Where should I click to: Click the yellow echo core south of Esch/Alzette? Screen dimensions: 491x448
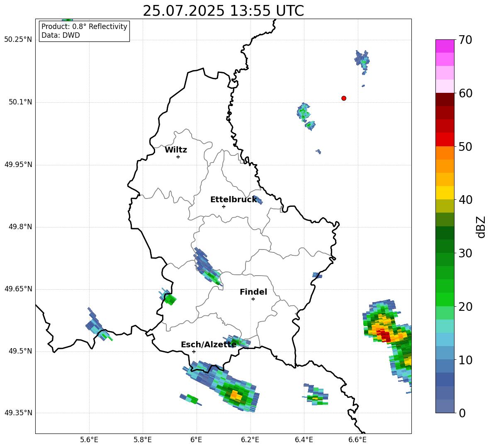pyautogui.click(x=236, y=396)
